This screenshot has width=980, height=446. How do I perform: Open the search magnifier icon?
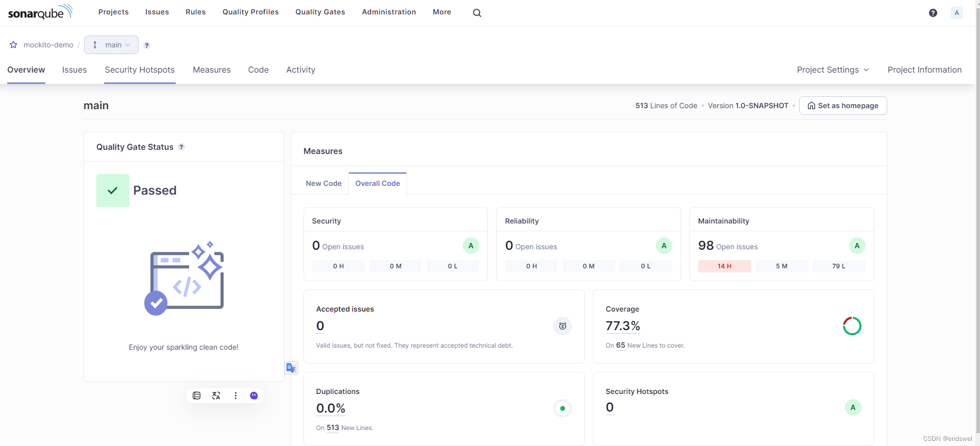coord(477,13)
